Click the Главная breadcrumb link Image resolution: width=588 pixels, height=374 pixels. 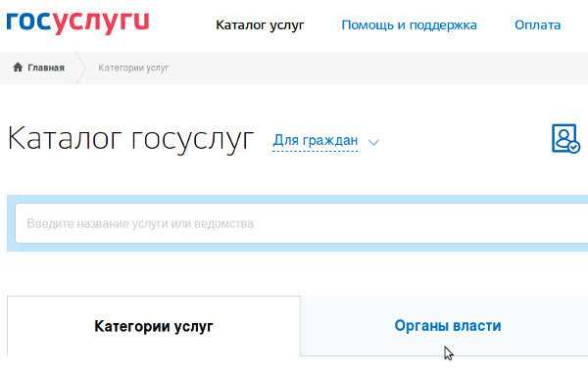click(x=46, y=68)
